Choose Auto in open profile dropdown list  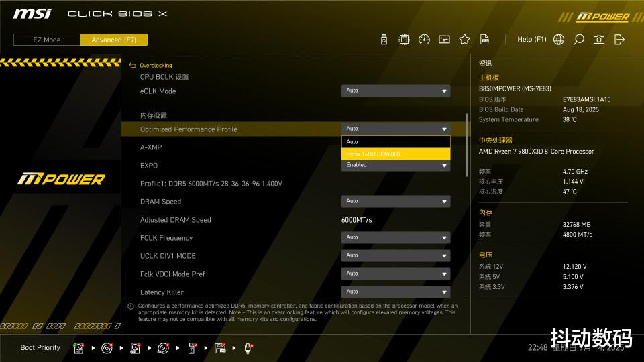click(396, 141)
